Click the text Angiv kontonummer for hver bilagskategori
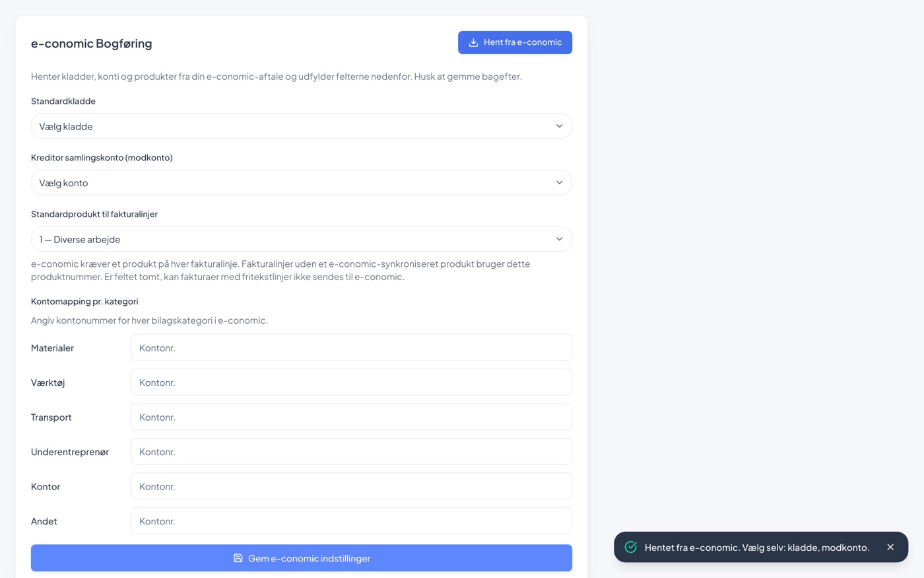Screen dimensions: 924x578 point(149,320)
